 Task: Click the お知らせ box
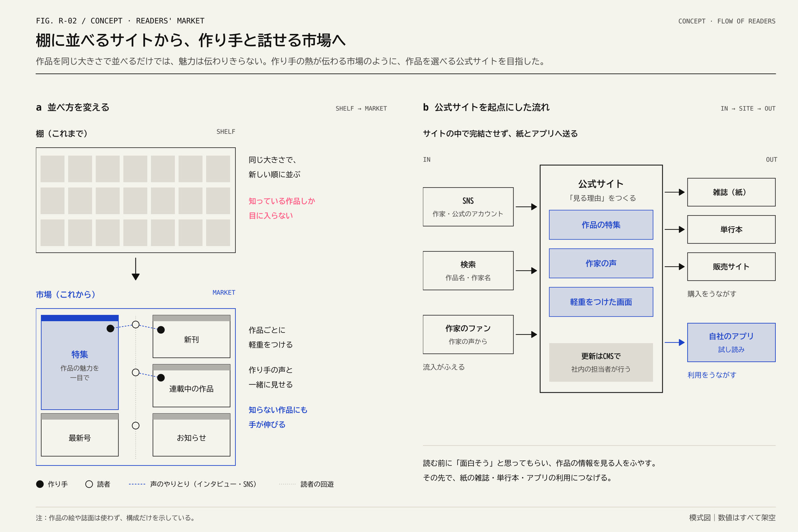(x=192, y=435)
